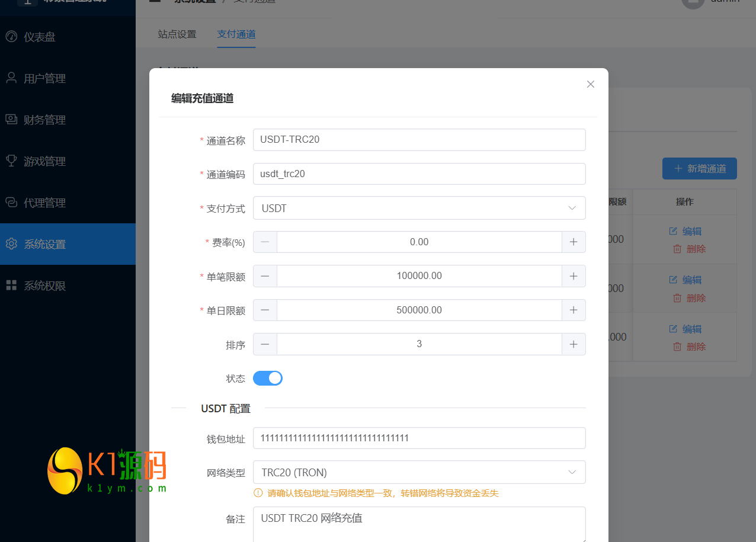Increase the 单日限额 value
Viewport: 756px width, 542px height.
coord(574,310)
